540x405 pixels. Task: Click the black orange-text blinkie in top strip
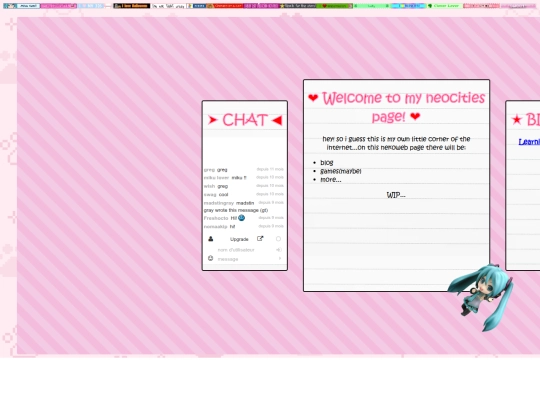[x=132, y=6]
